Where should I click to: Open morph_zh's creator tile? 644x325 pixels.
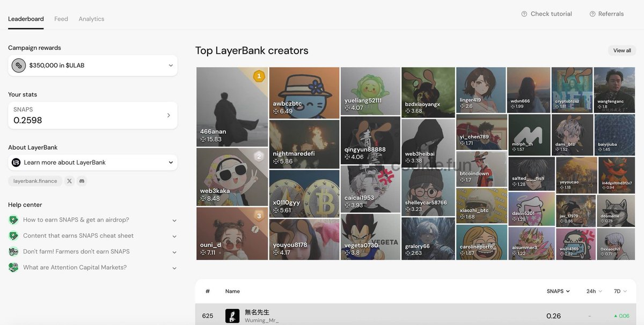(530, 135)
